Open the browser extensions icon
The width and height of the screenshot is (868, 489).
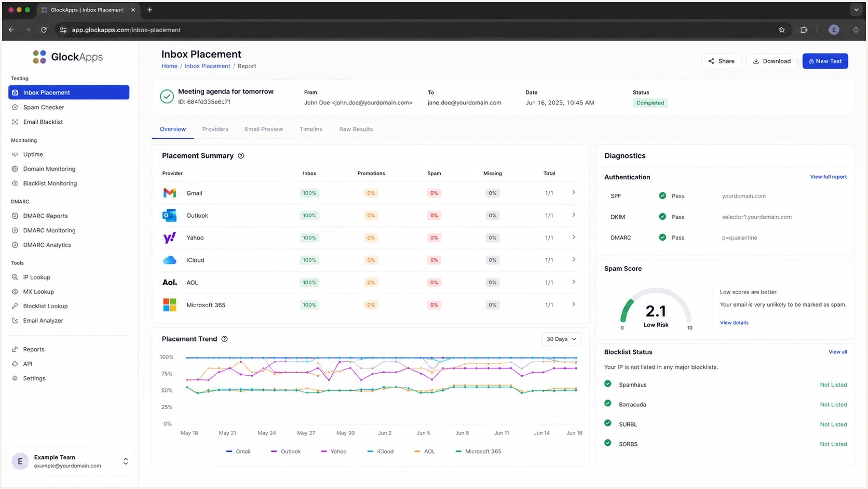tap(804, 30)
